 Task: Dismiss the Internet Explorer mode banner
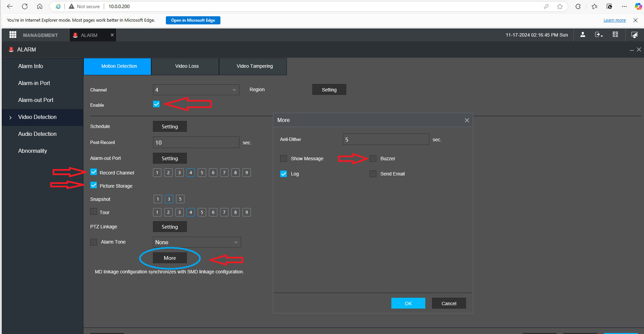(636, 20)
